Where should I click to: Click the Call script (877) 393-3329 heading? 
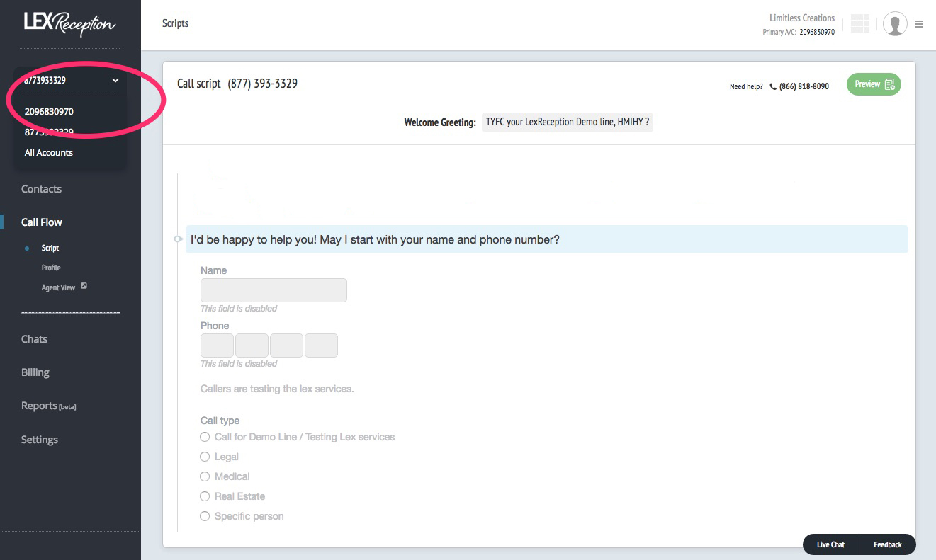tap(237, 84)
